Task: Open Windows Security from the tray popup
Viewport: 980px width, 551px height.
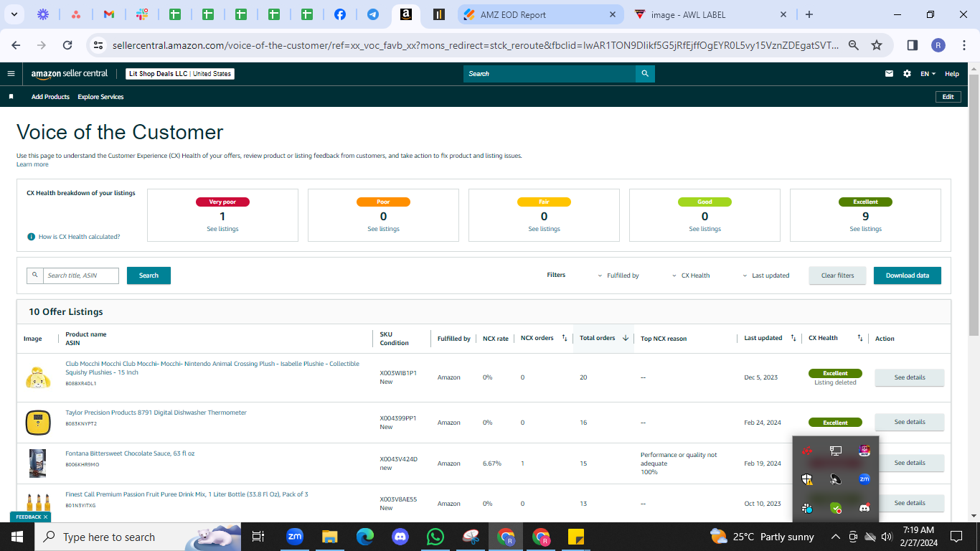Action: (x=807, y=479)
